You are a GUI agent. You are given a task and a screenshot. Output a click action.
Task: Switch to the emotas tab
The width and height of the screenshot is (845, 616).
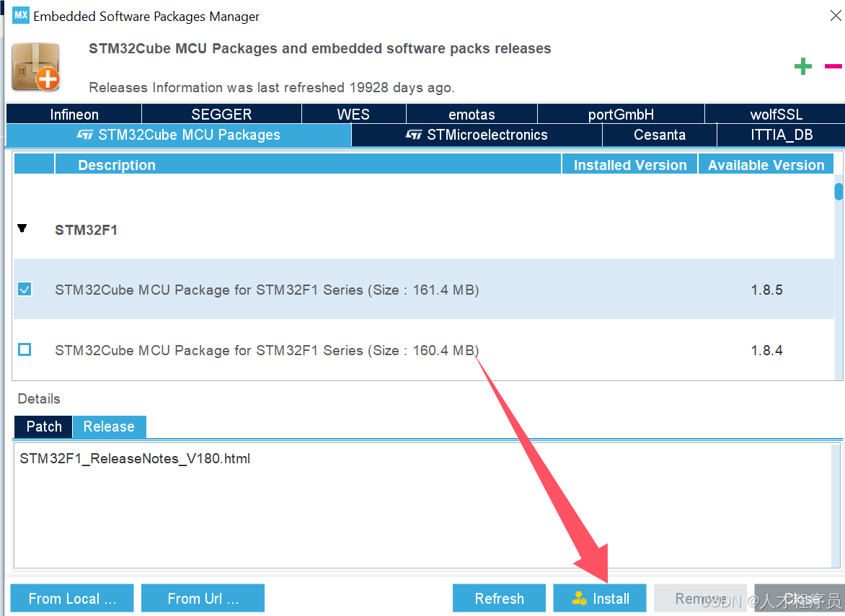click(x=472, y=114)
